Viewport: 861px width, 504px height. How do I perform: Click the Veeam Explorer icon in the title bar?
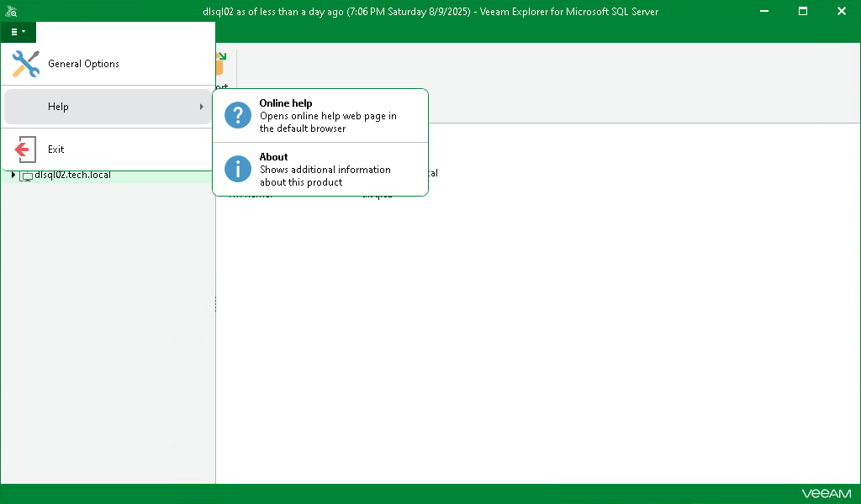pyautogui.click(x=11, y=11)
